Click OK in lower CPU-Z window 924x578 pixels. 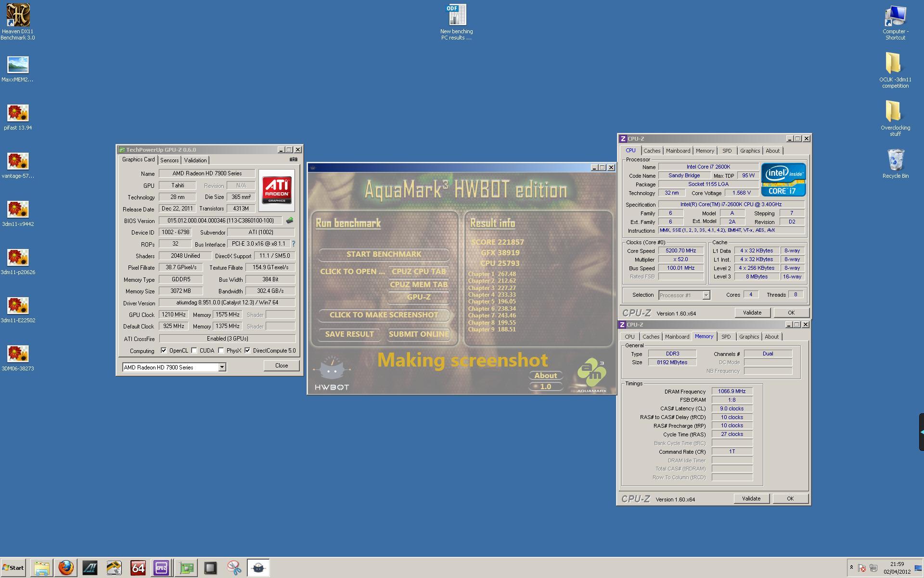[790, 499]
